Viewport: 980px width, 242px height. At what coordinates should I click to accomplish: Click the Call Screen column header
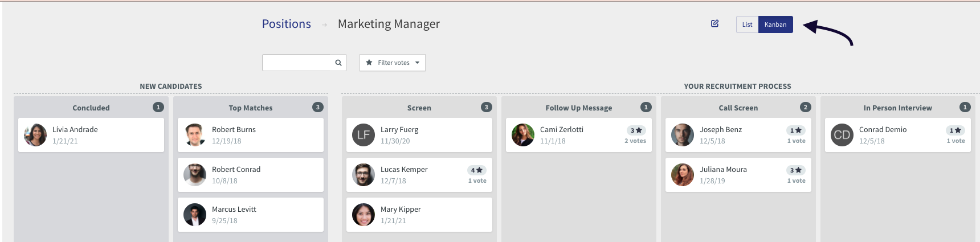[x=738, y=108]
